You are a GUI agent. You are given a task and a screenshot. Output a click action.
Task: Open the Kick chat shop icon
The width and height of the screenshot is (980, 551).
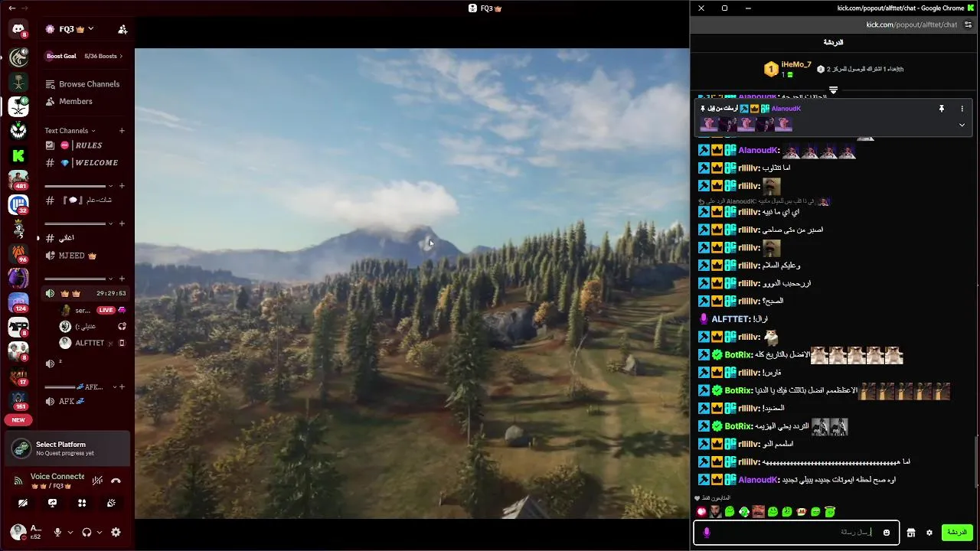click(911, 533)
